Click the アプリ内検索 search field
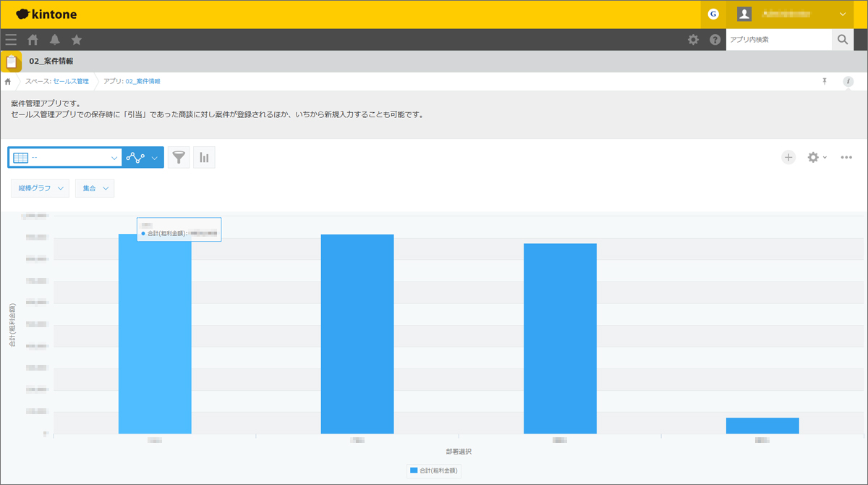The image size is (868, 485). click(779, 40)
